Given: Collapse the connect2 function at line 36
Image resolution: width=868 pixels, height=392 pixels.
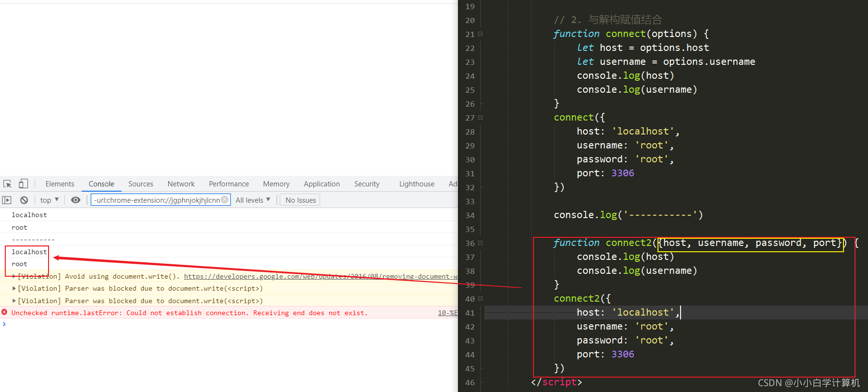Looking at the screenshot, I should tap(480, 243).
